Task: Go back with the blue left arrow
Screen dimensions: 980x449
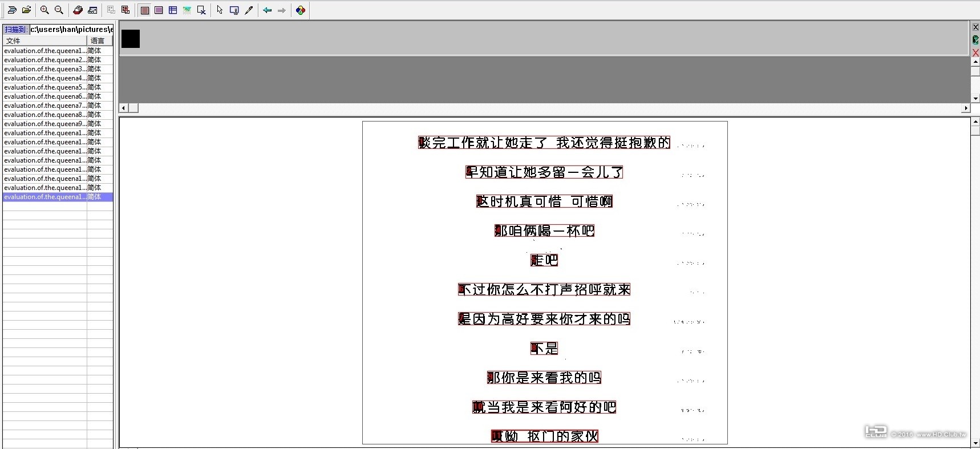Action: click(267, 10)
